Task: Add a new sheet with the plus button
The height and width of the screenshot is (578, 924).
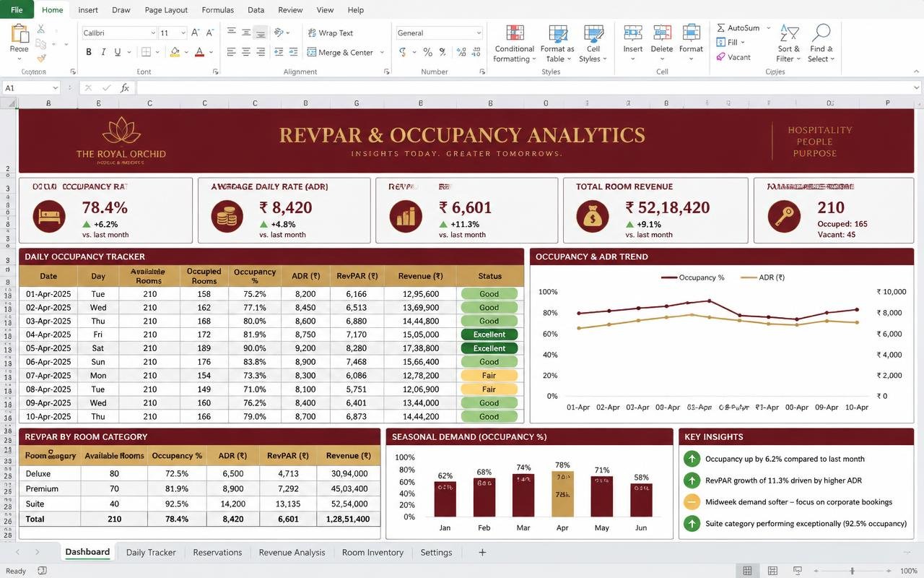Action: pos(482,552)
